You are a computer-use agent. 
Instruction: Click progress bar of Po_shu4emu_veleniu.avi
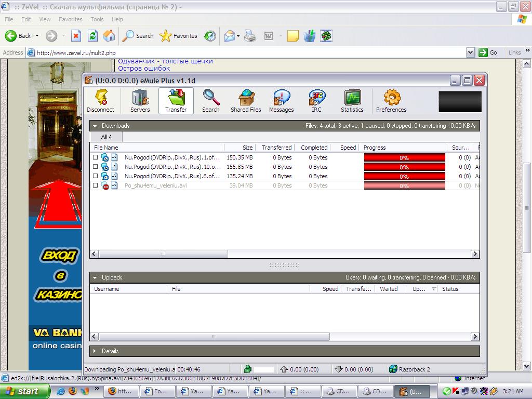coord(404,185)
